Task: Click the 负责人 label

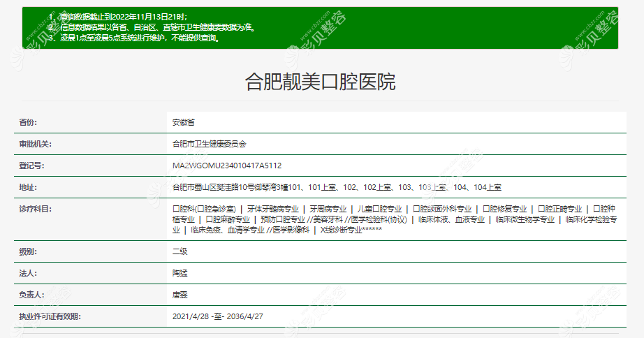Action: (31, 295)
